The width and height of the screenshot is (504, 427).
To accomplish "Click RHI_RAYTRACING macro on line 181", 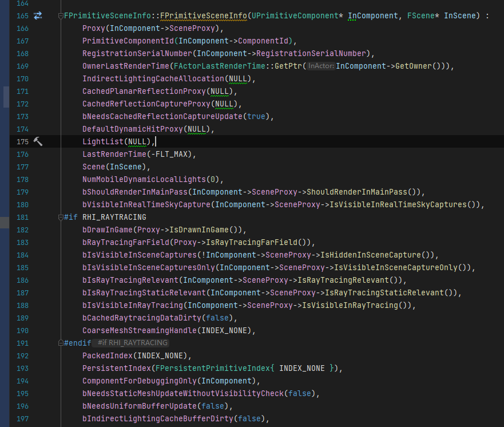I will 114,218.
